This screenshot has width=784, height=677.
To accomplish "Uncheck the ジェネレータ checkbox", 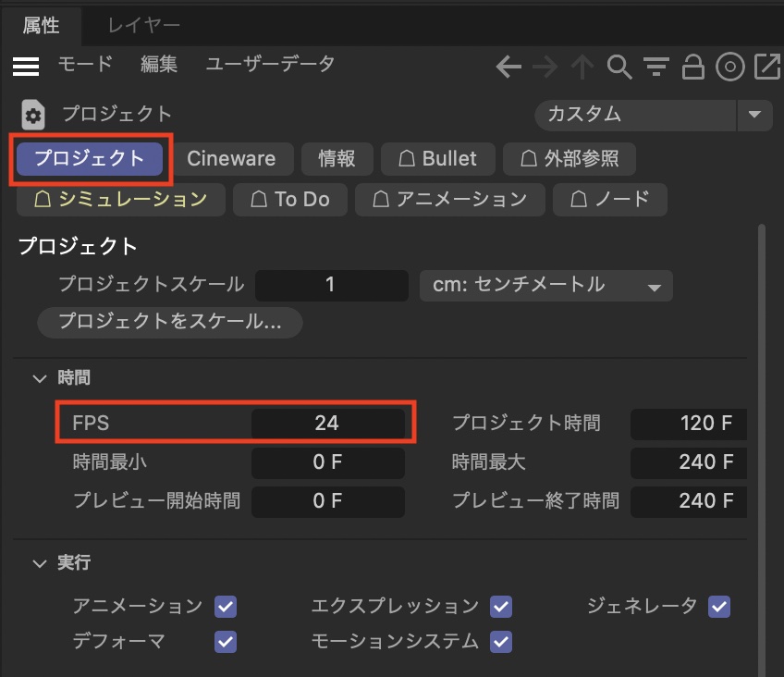I will pos(718,607).
